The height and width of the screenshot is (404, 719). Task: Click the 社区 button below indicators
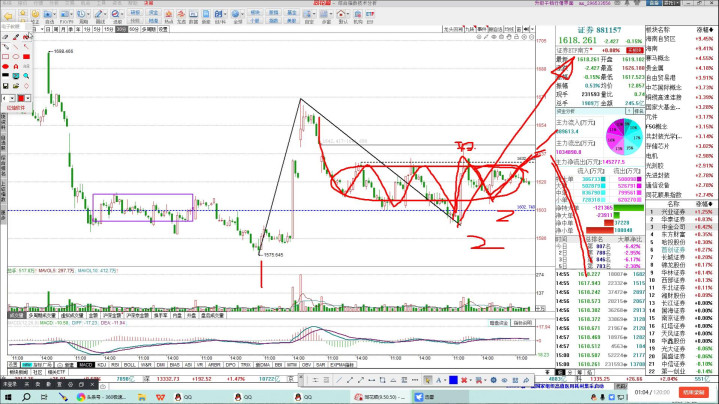[x=38, y=372]
